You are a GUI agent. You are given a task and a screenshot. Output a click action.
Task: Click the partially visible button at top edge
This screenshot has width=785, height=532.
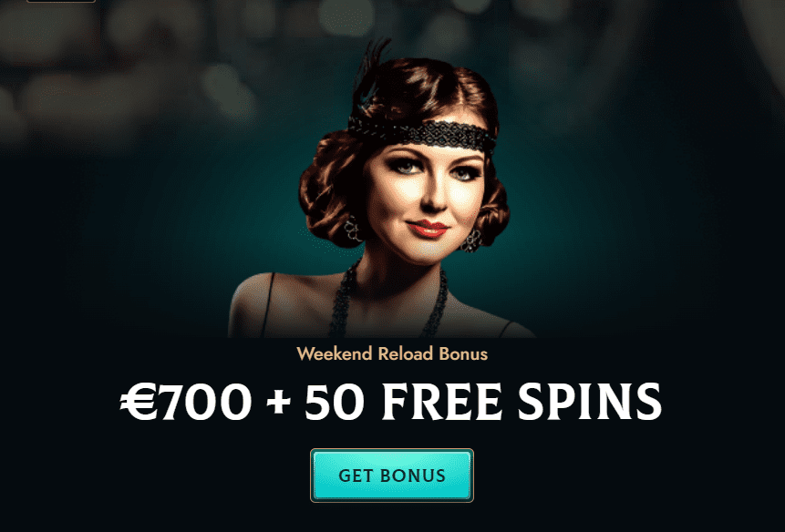(60, 1)
